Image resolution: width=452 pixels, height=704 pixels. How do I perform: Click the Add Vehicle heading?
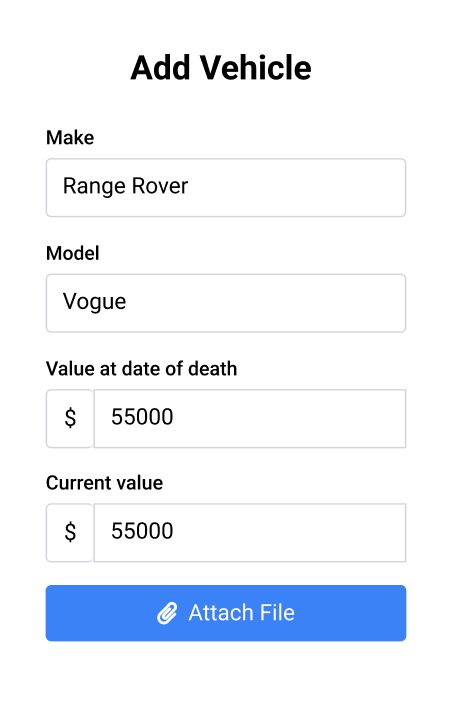[x=221, y=68]
